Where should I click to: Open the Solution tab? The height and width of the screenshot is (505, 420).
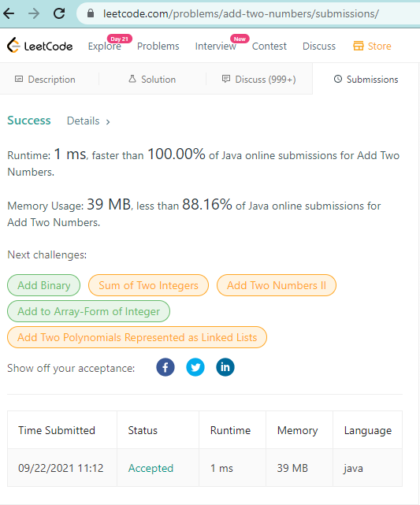pos(152,80)
